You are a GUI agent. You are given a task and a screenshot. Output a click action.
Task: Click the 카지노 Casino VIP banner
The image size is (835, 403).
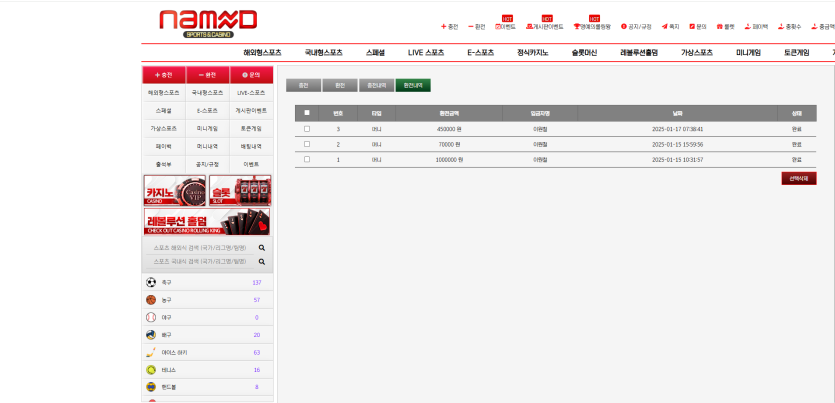pos(175,190)
